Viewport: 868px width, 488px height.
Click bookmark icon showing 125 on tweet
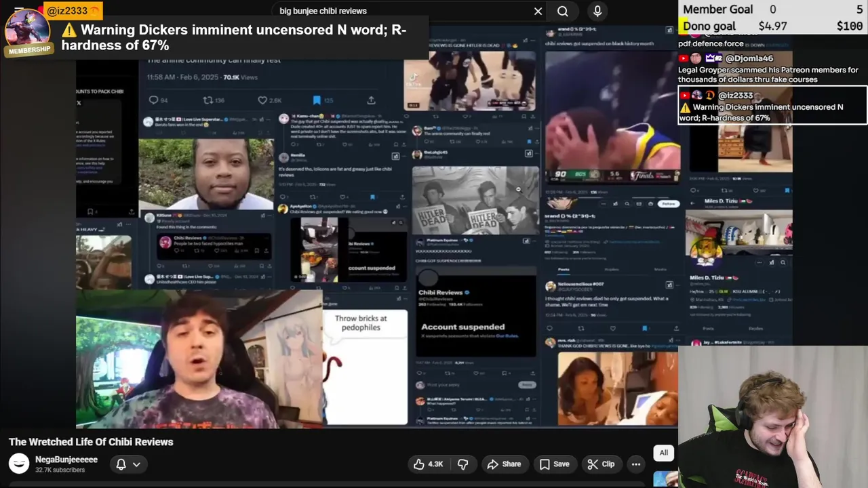(317, 100)
